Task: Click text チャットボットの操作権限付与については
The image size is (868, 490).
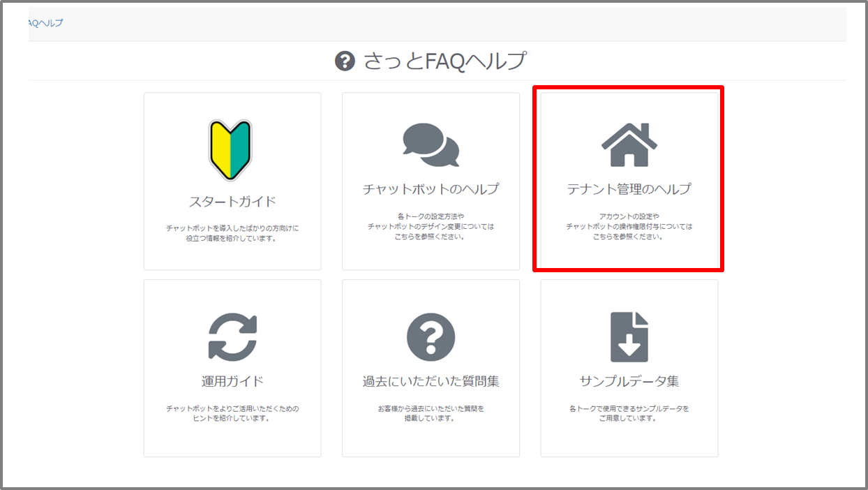Action: (629, 226)
